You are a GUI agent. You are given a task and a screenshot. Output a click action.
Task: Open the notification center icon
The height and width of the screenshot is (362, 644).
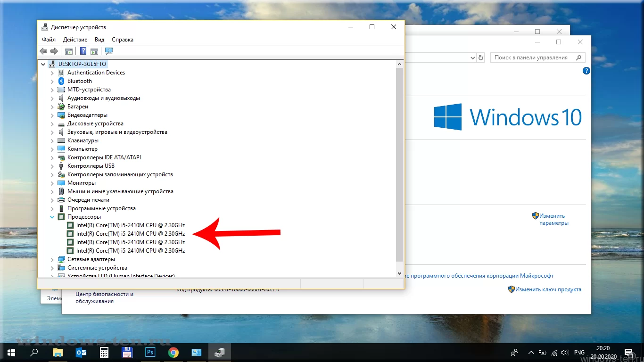(628, 353)
